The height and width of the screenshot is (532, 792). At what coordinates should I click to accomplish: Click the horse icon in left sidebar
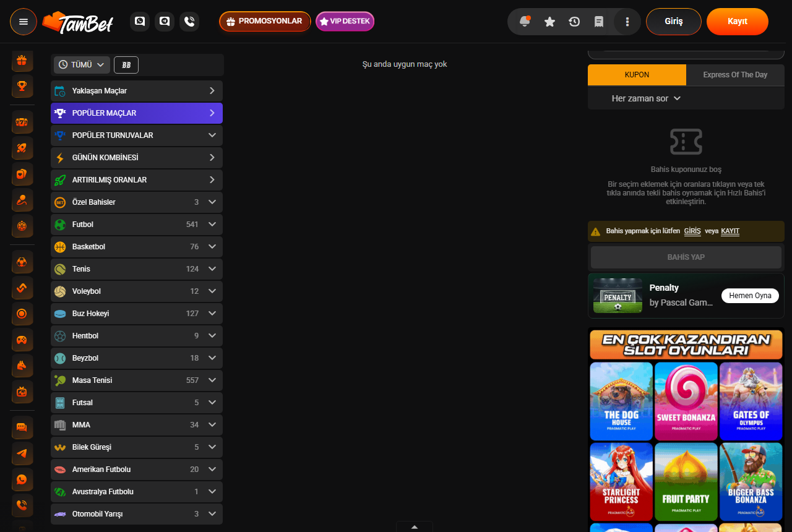click(22, 366)
